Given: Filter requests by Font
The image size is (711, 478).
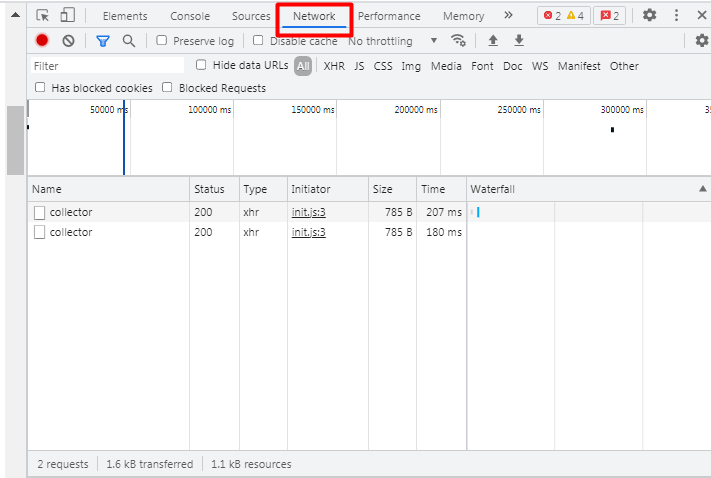Looking at the screenshot, I should pyautogui.click(x=482, y=66).
